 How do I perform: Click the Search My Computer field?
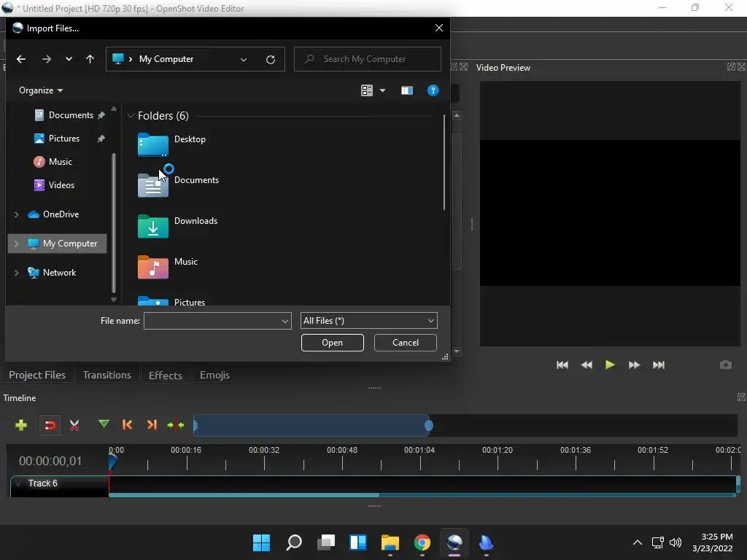368,59
